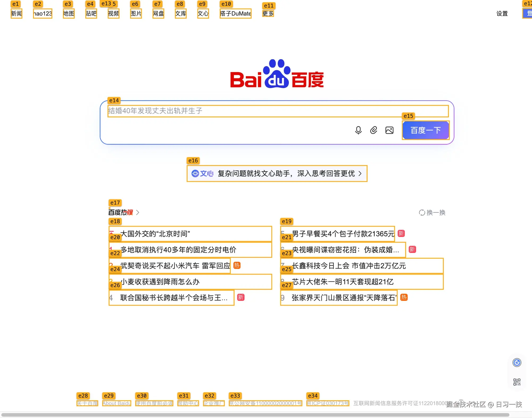532x418 pixels.
Task: Click 热 badge beside 张家界天门山 headline
Action: coord(404,297)
